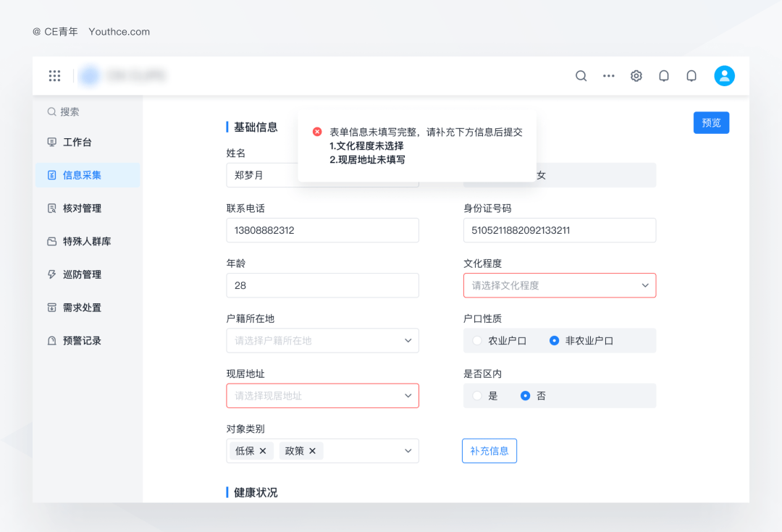Open the apps grid icon in top bar
Viewport: 782px width, 532px height.
click(54, 75)
